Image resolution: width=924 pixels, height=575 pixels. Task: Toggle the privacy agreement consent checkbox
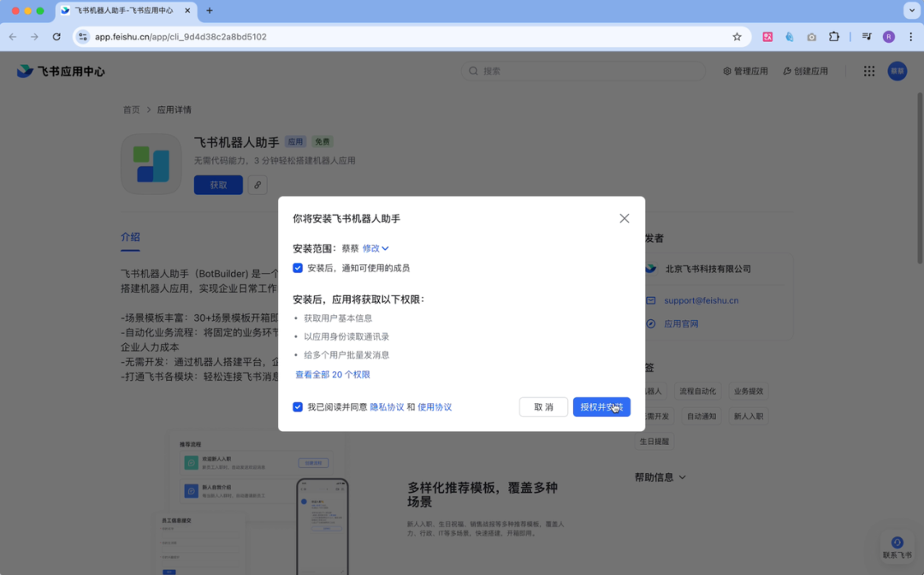coord(298,407)
